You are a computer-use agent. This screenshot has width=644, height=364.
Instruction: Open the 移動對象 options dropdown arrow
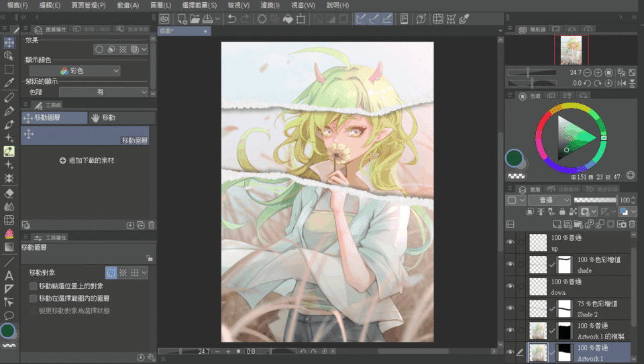[x=144, y=273]
